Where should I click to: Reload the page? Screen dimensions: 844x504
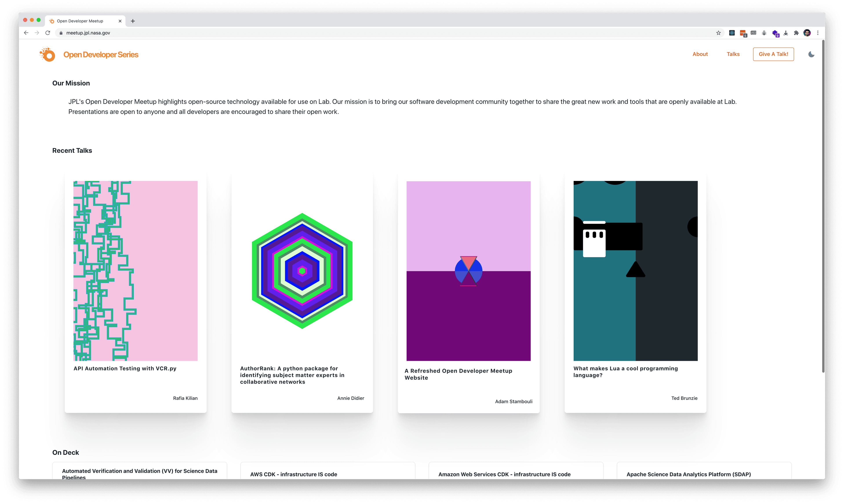click(x=48, y=33)
